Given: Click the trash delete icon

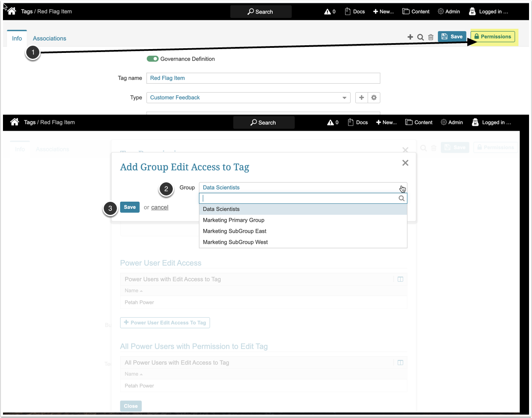Looking at the screenshot, I should (x=431, y=37).
